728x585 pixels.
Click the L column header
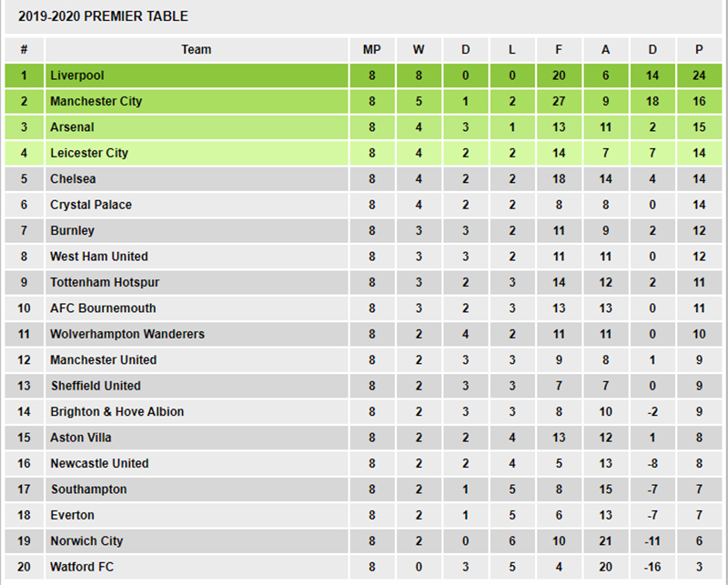[x=511, y=49]
